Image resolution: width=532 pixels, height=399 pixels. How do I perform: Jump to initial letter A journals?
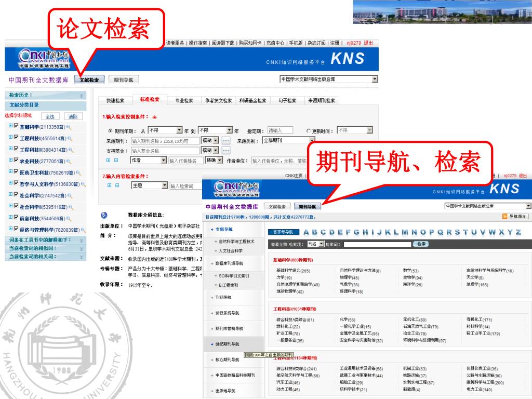[x=306, y=232]
